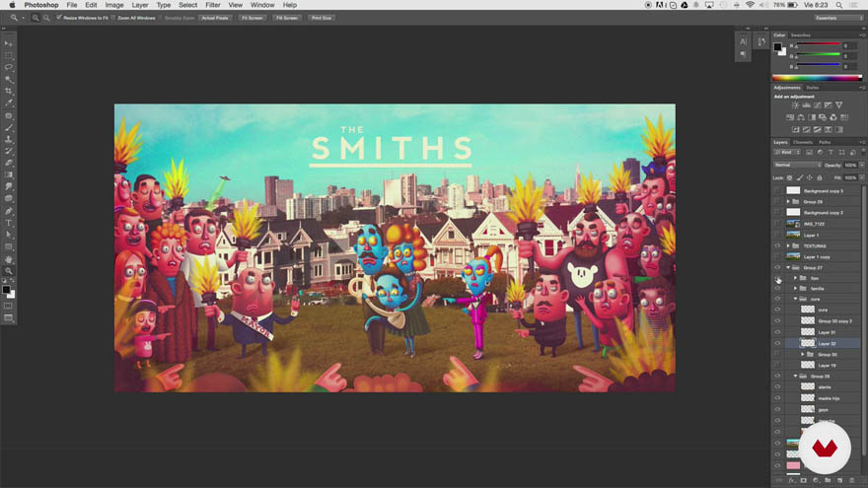Image resolution: width=868 pixels, height=488 pixels.
Task: Select the Horizontal Type tool
Action: (x=8, y=223)
